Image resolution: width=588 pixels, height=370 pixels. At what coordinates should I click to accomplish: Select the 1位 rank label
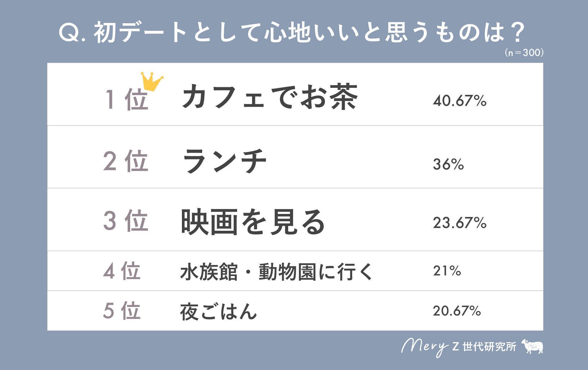[x=126, y=99]
